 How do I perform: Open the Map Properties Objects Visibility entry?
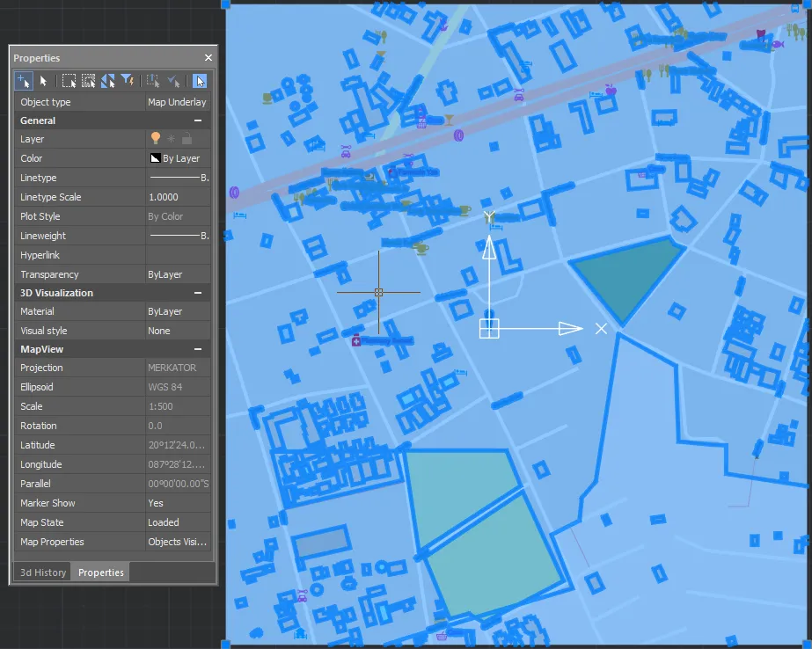[177, 542]
